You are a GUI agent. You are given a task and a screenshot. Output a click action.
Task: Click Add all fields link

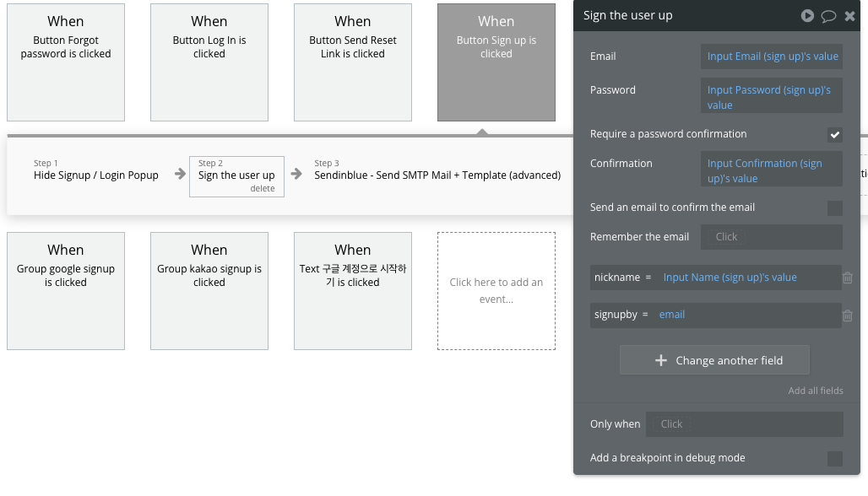coord(816,391)
